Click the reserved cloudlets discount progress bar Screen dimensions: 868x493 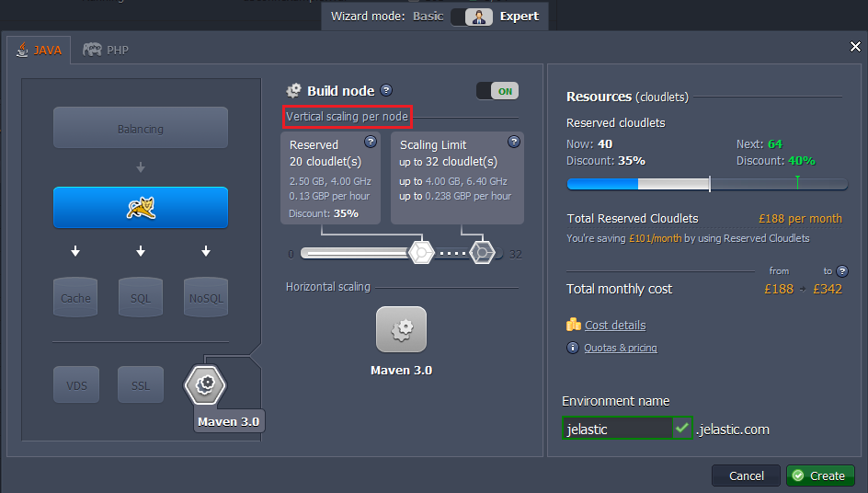pyautogui.click(x=707, y=184)
